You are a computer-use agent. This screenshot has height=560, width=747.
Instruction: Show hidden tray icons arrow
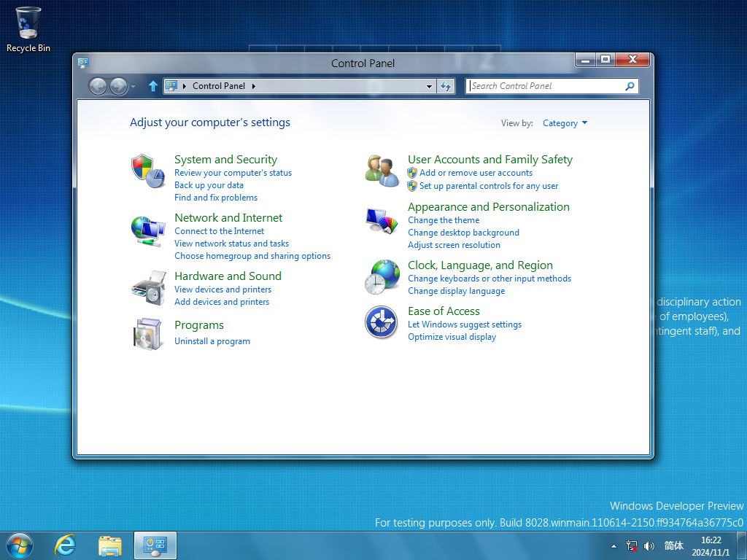click(614, 546)
